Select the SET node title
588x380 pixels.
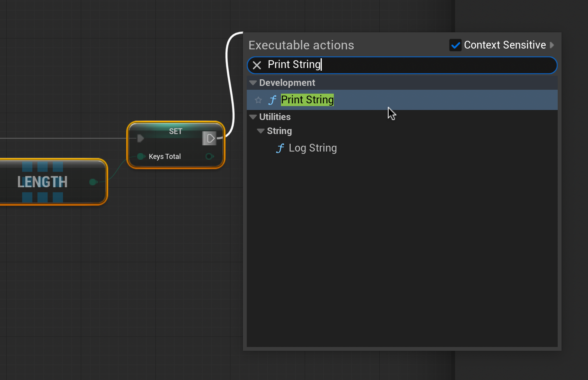[175, 131]
